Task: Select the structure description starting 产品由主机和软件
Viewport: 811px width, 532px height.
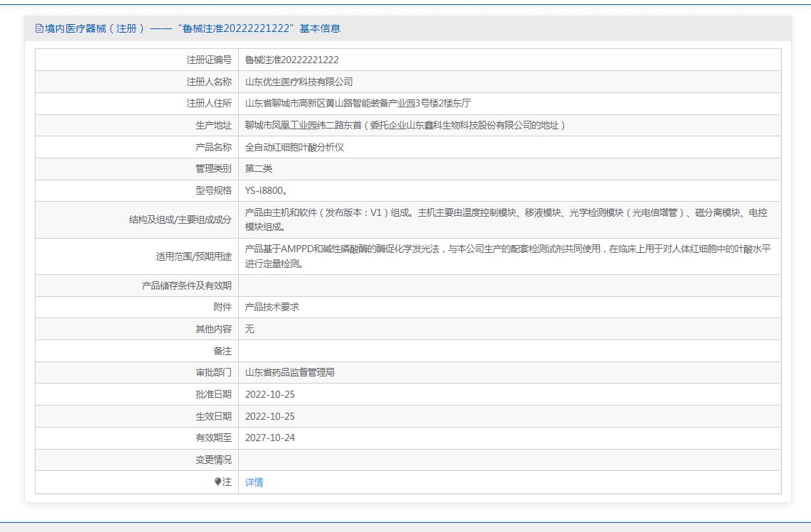Action: 506,219
